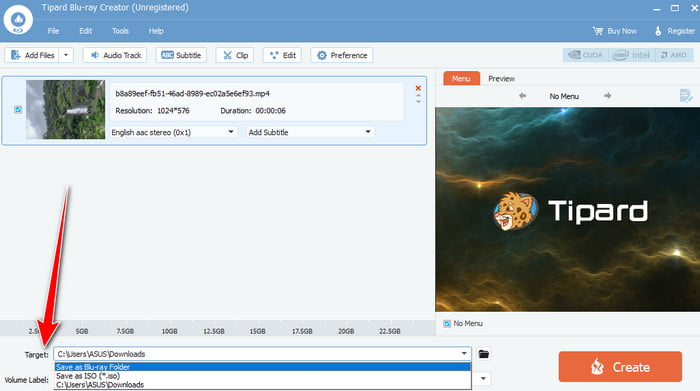Toggle the No Menu checkbox
This screenshot has height=391, width=700.
tap(447, 324)
